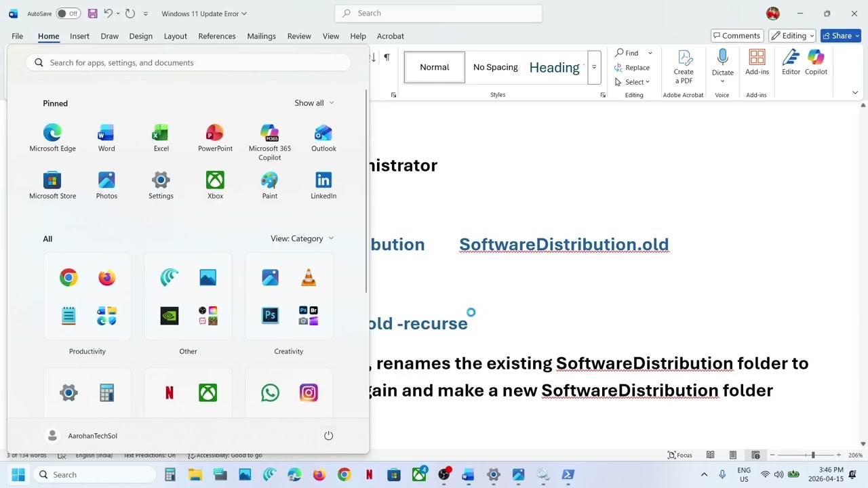Click the Windows Start button on taskbar
Image resolution: width=868 pixels, height=488 pixels.
tap(18, 474)
